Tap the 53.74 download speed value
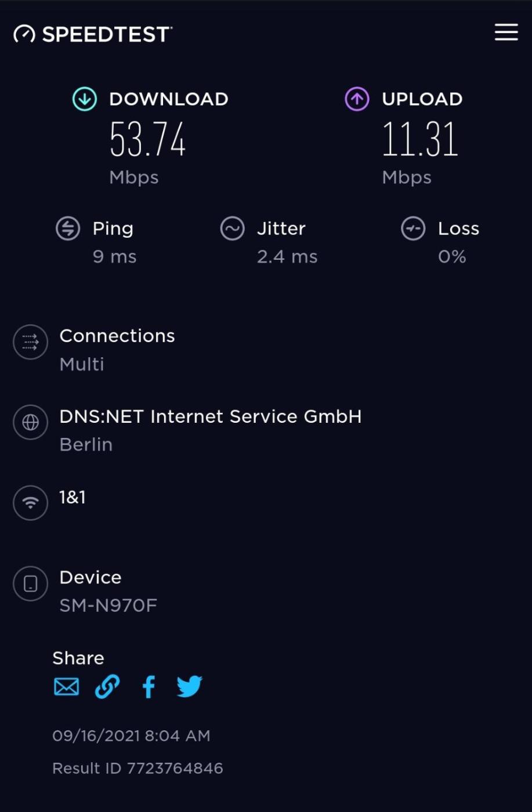 (148, 140)
